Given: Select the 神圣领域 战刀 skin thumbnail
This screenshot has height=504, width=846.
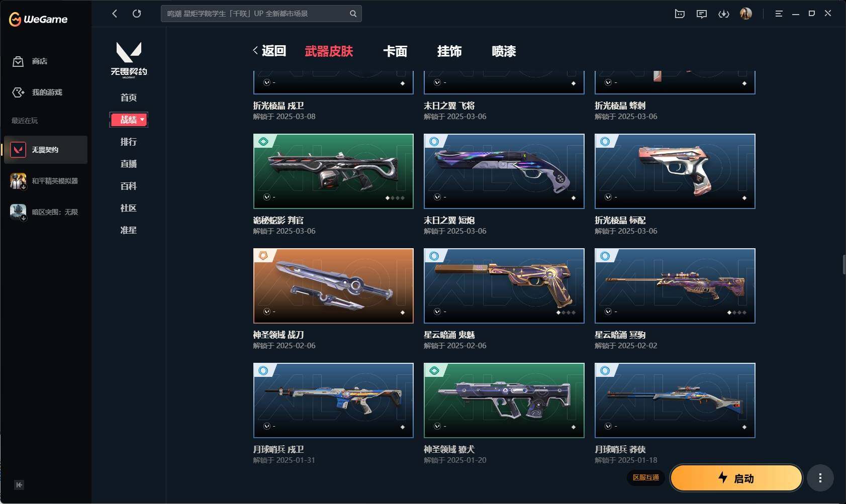Looking at the screenshot, I should [x=333, y=285].
